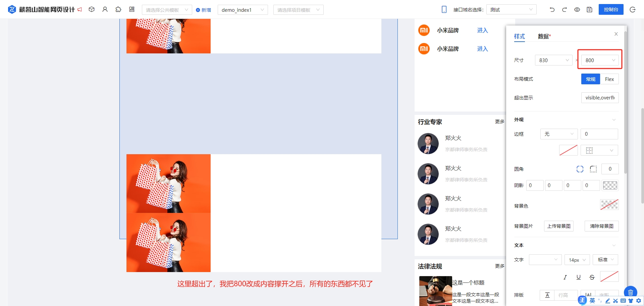Click the IME settings gear icon

[639, 301]
